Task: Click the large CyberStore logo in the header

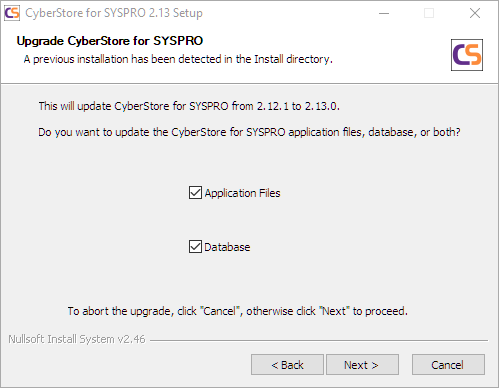Action: (467, 55)
